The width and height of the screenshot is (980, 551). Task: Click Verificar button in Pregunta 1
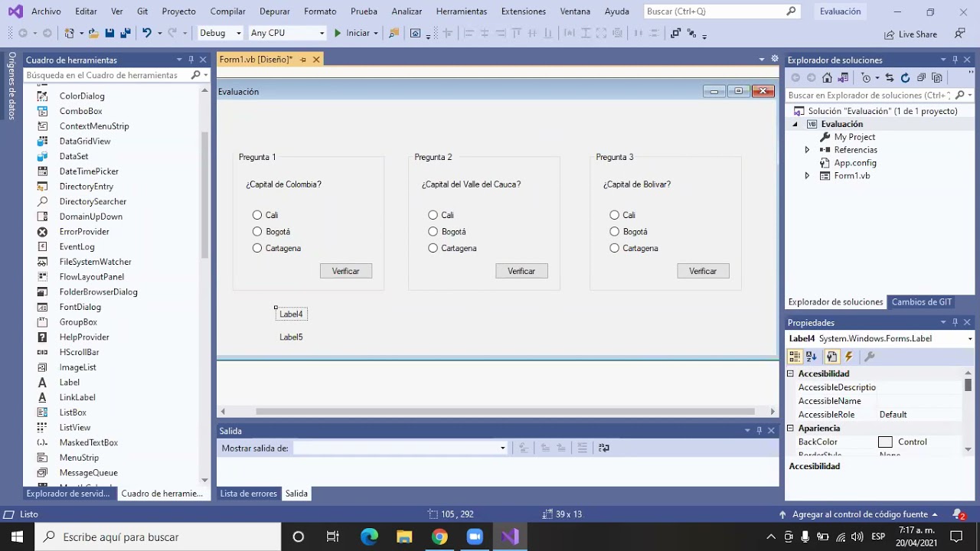(x=346, y=271)
